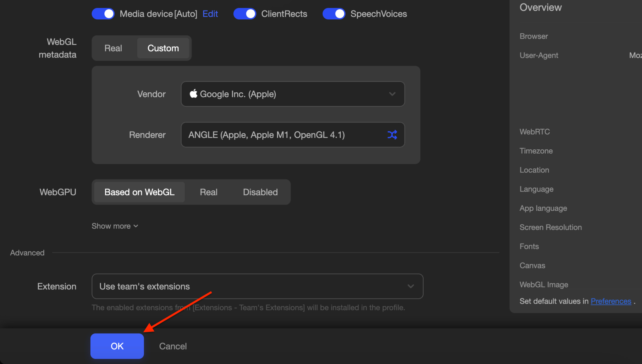Screen dimensions: 642x364
Task: Set WebGPU to Disabled
Action: (260, 192)
